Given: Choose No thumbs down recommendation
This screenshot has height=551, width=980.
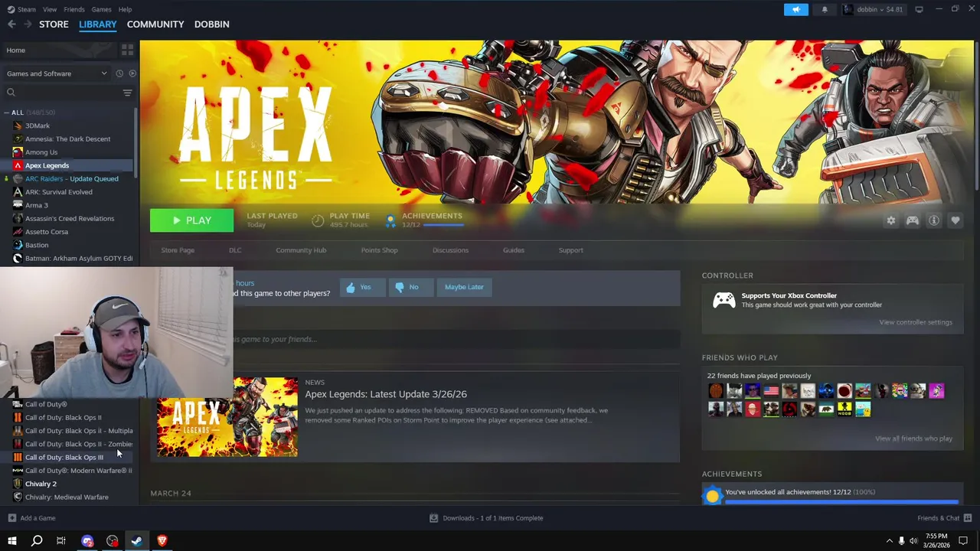Looking at the screenshot, I should pos(410,287).
